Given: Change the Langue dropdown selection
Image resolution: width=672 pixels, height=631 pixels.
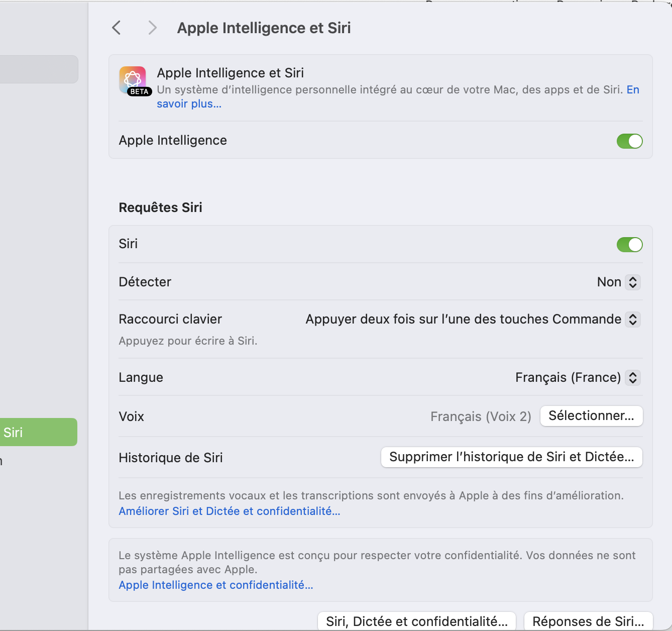Looking at the screenshot, I should point(577,377).
